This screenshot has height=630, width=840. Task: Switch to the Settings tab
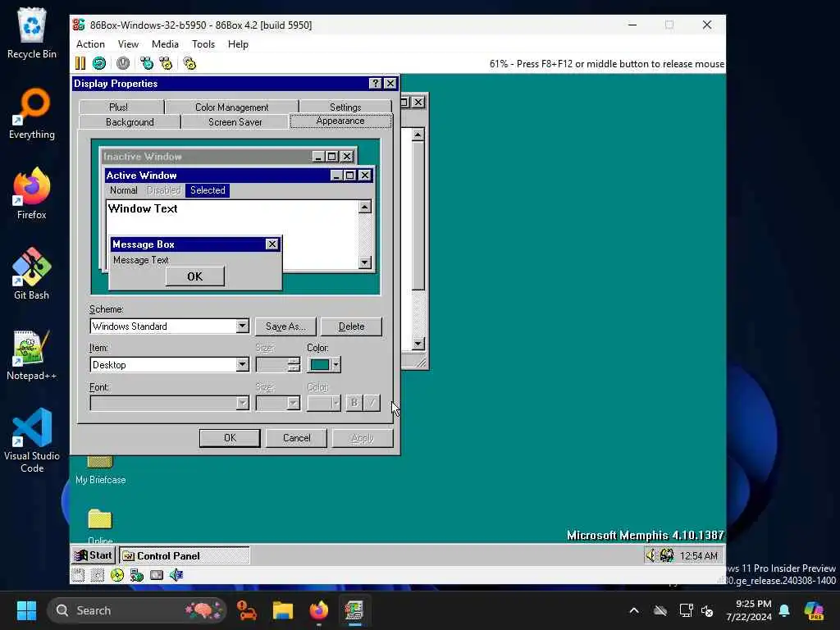coord(345,107)
